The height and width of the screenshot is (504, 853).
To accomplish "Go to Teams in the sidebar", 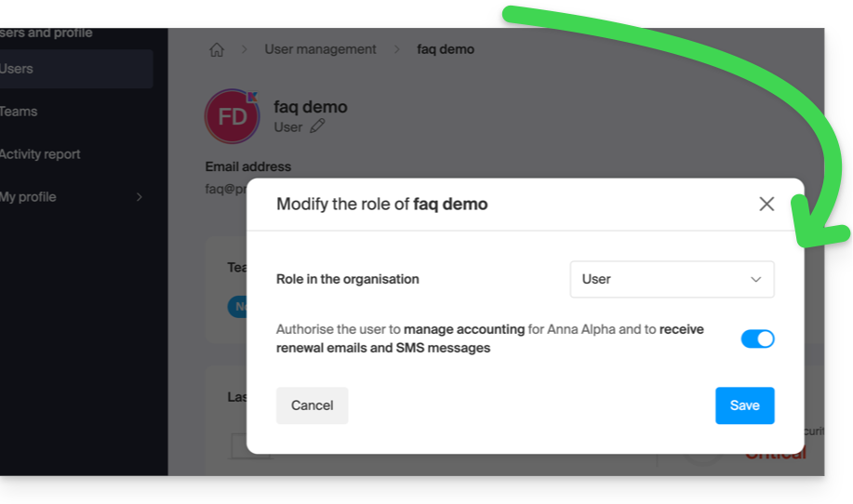I will point(19,112).
